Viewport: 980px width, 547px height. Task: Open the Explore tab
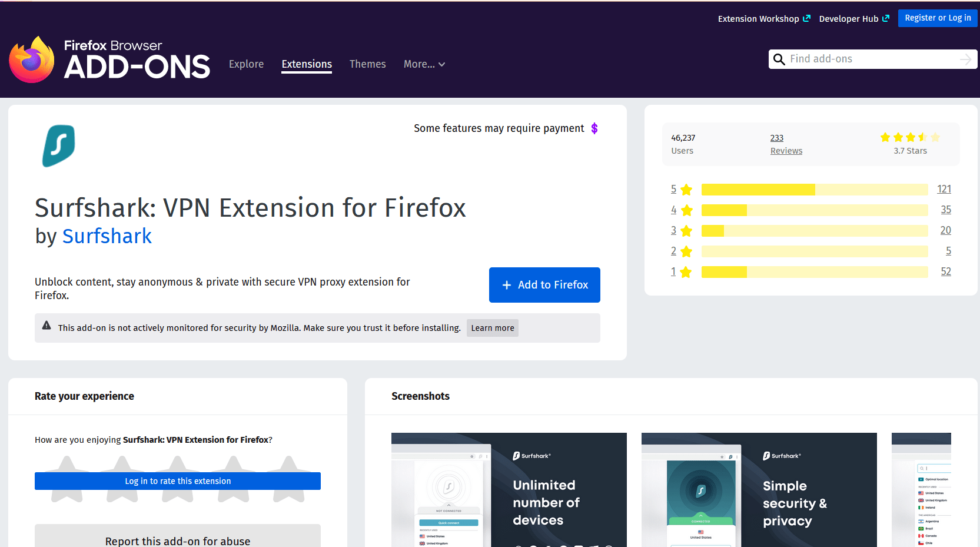[246, 64]
